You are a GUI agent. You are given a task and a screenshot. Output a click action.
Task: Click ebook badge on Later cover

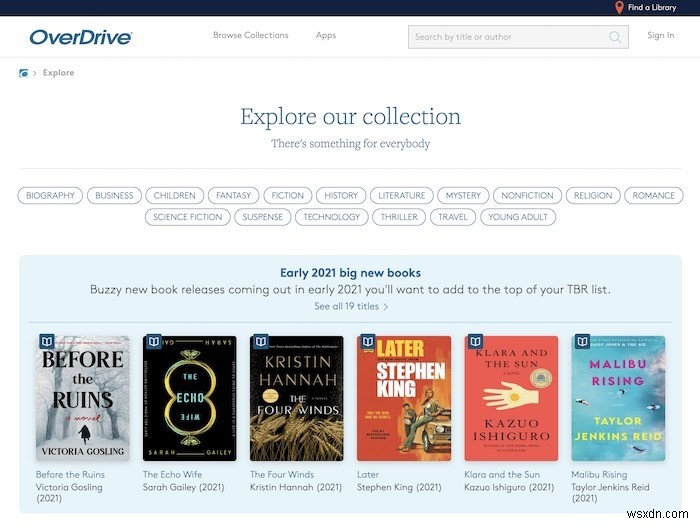[368, 341]
